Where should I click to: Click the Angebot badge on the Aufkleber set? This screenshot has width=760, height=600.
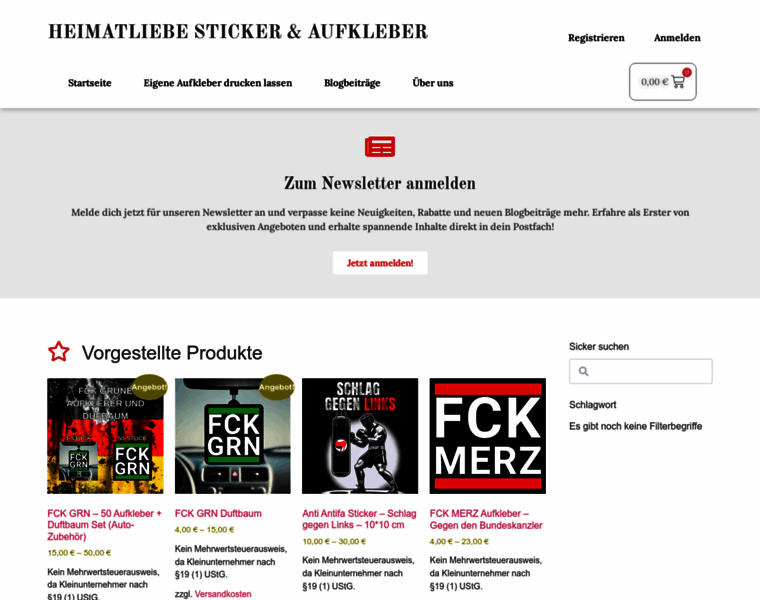tap(149, 387)
